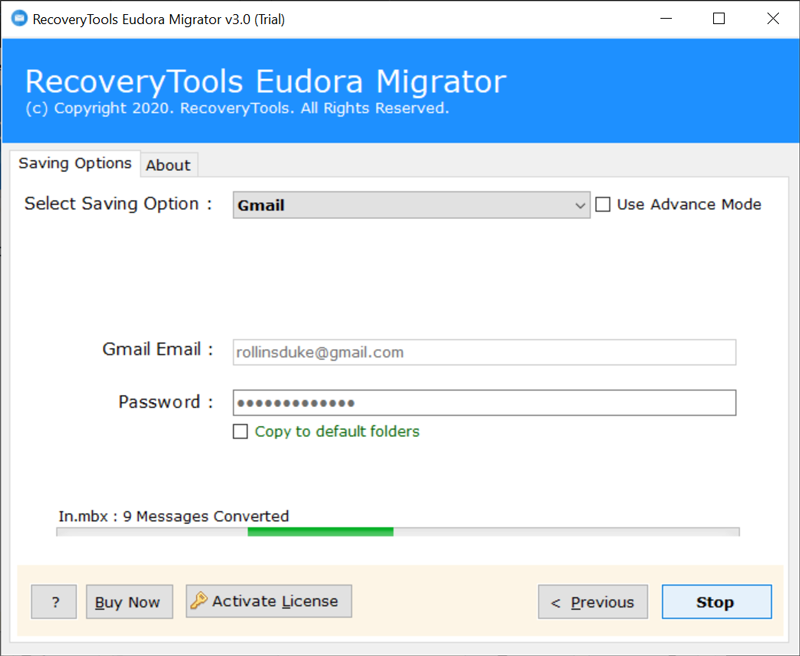Click the Copyright 2020 RecoveryTools banner text
Screen dimensions: 800x656
click(x=237, y=108)
